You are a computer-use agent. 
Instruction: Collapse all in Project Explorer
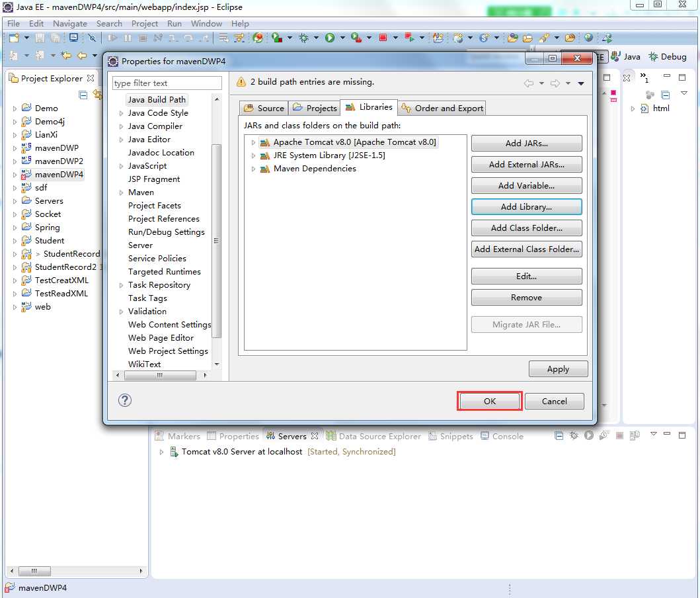tap(83, 95)
